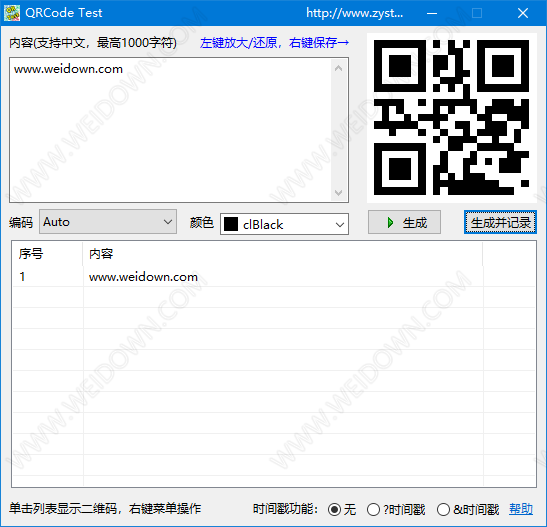Click the 内容 column header
Image resolution: width=547 pixels, height=527 pixels.
coord(283,254)
